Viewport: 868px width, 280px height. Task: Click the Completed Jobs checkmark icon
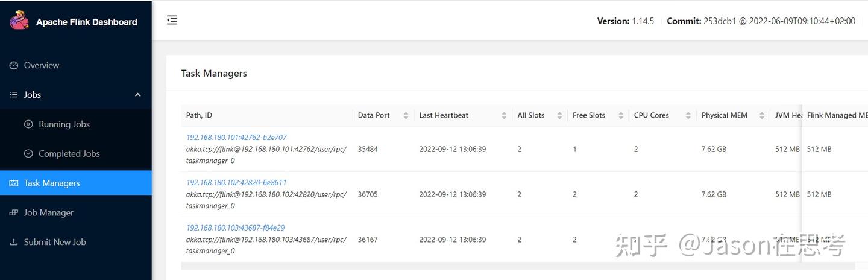28,154
